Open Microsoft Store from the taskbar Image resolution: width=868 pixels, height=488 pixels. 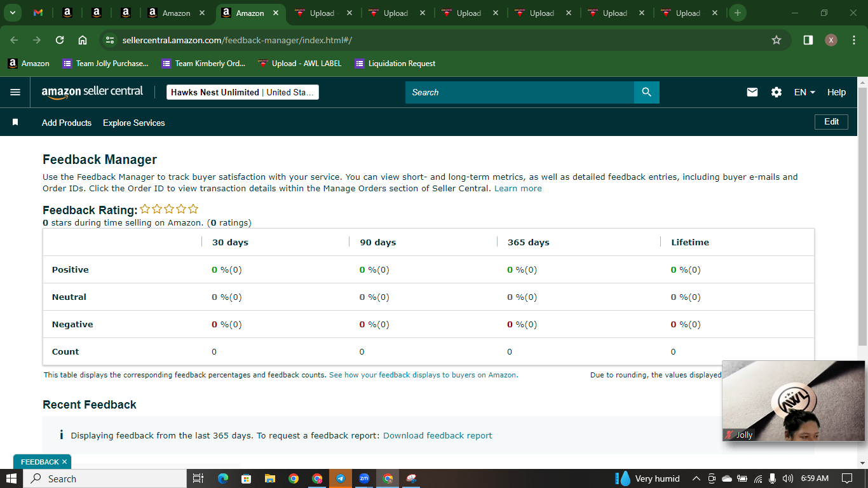247,478
